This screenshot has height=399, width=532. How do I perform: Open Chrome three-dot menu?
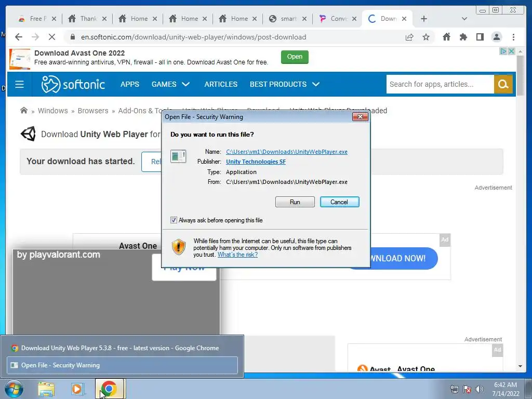click(513, 37)
